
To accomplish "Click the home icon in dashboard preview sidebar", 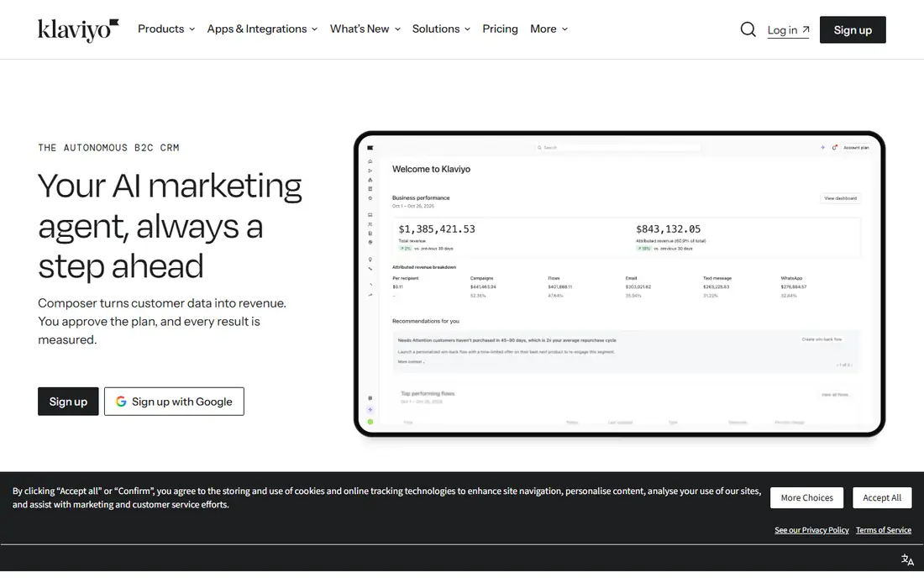I will (370, 161).
